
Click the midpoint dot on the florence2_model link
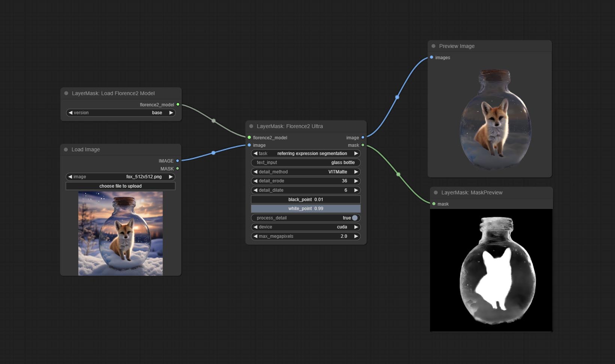213,121
